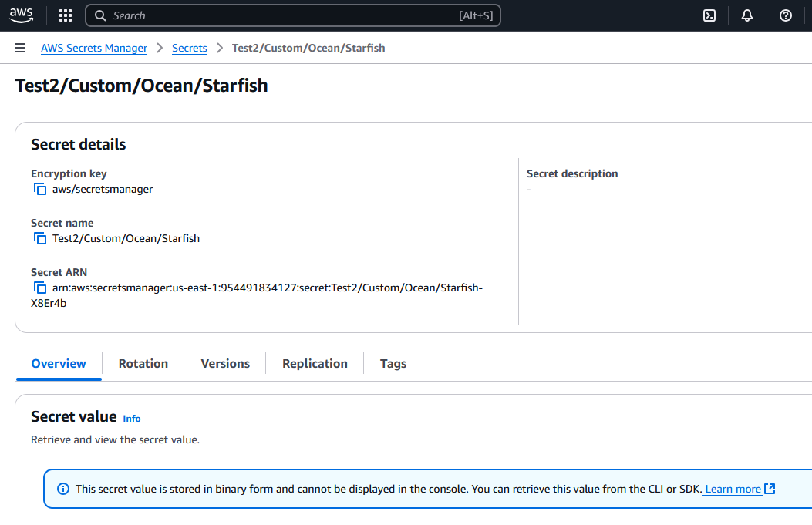812x525 pixels.
Task: Follow the Learn more link
Action: 733,489
